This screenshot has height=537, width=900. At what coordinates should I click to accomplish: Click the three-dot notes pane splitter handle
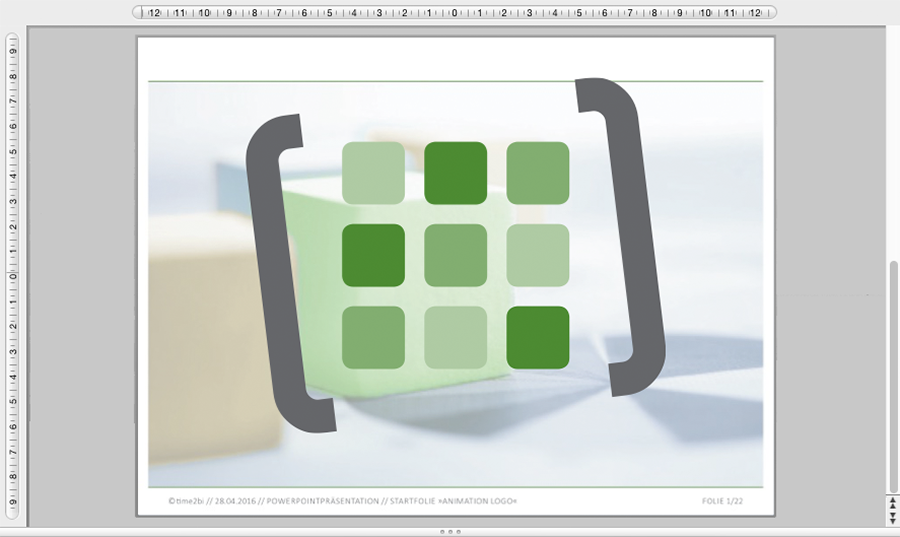[x=450, y=532]
